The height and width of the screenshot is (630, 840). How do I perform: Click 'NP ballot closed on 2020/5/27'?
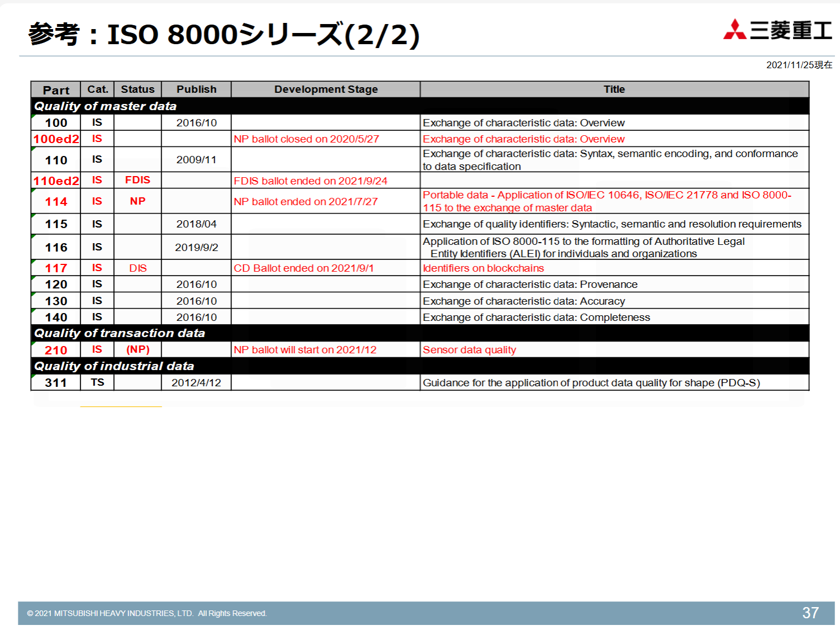pyautogui.click(x=306, y=139)
